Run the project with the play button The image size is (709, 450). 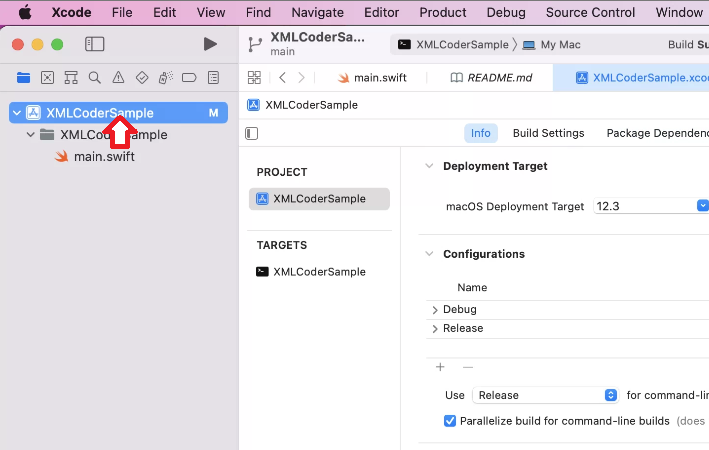point(210,44)
